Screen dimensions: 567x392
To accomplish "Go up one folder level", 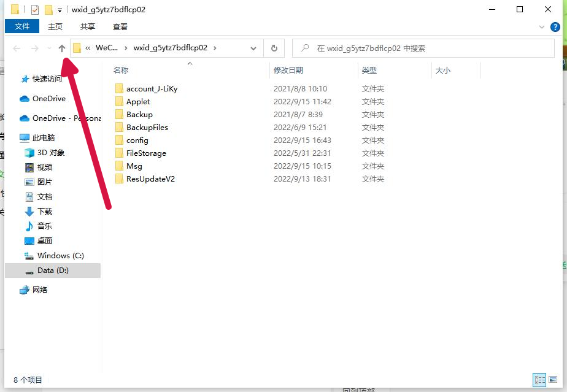I will click(x=62, y=48).
